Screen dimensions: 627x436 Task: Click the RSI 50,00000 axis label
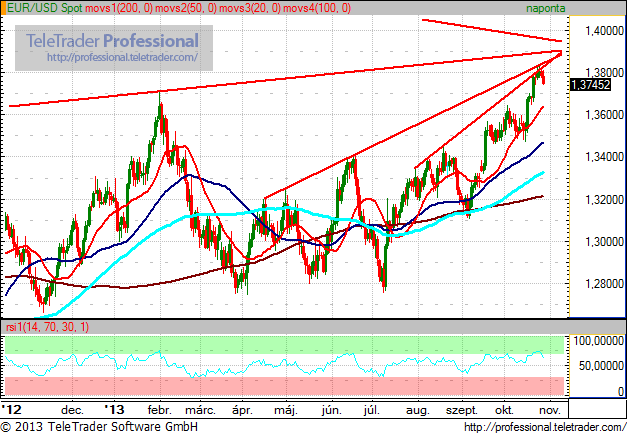[601, 366]
